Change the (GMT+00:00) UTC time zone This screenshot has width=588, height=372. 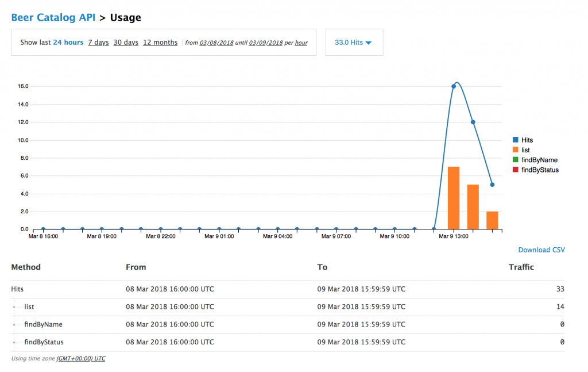81,358
